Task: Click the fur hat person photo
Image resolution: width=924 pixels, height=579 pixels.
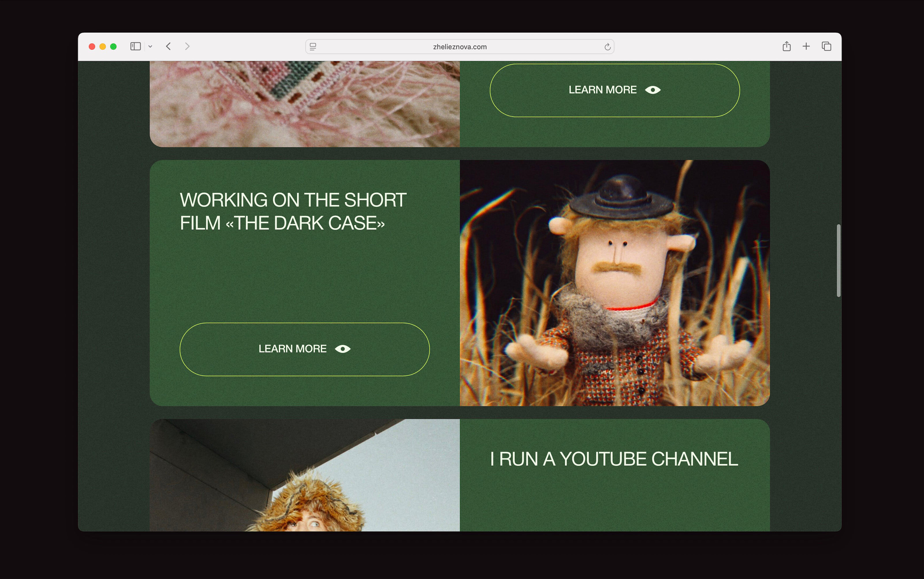Action: pos(305,475)
